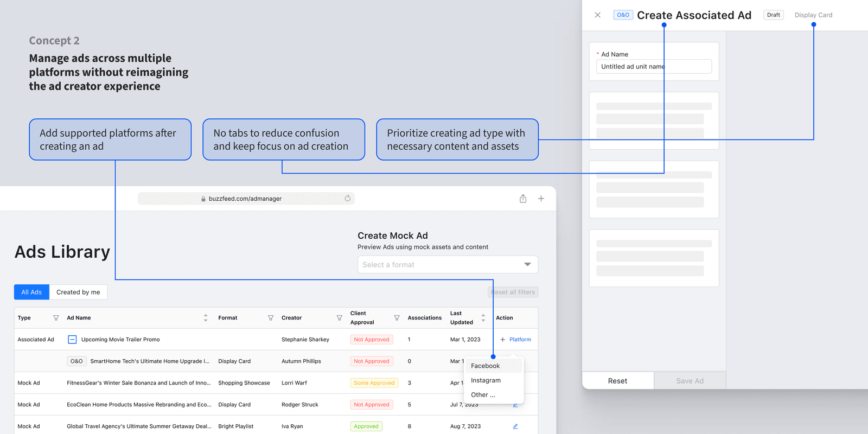Click the Associations column header
868x434 pixels.
(x=425, y=318)
